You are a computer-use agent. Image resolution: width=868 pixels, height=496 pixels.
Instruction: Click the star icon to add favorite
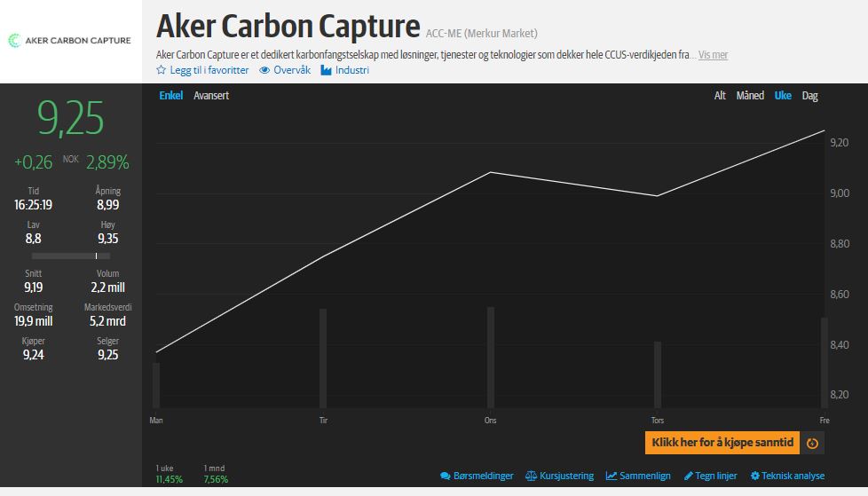pos(161,70)
